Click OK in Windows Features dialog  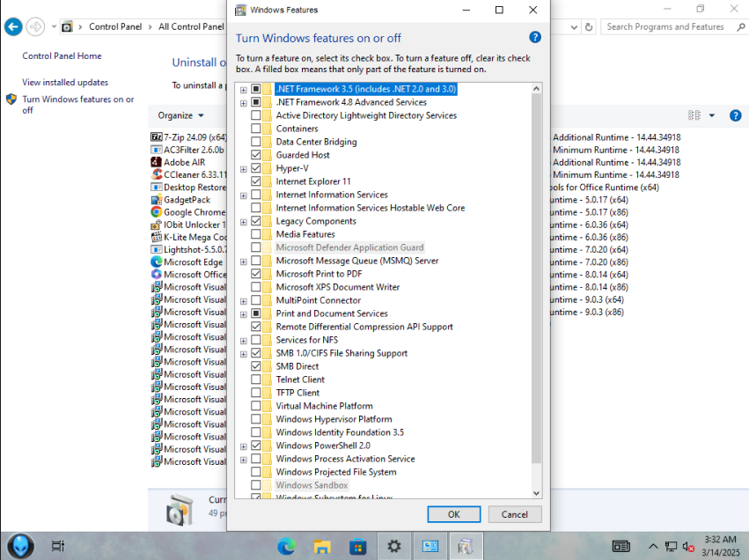click(x=454, y=514)
